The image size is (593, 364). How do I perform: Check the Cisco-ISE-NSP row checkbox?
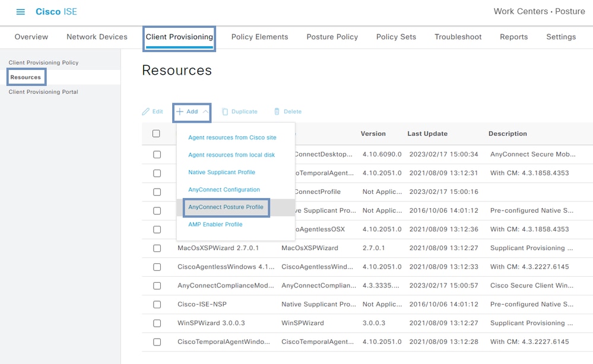[157, 304]
